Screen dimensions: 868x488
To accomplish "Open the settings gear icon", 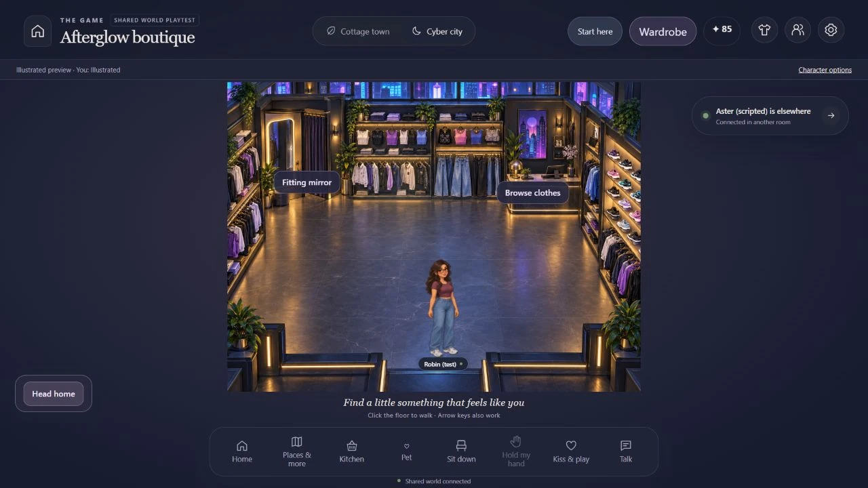I will coord(831,30).
